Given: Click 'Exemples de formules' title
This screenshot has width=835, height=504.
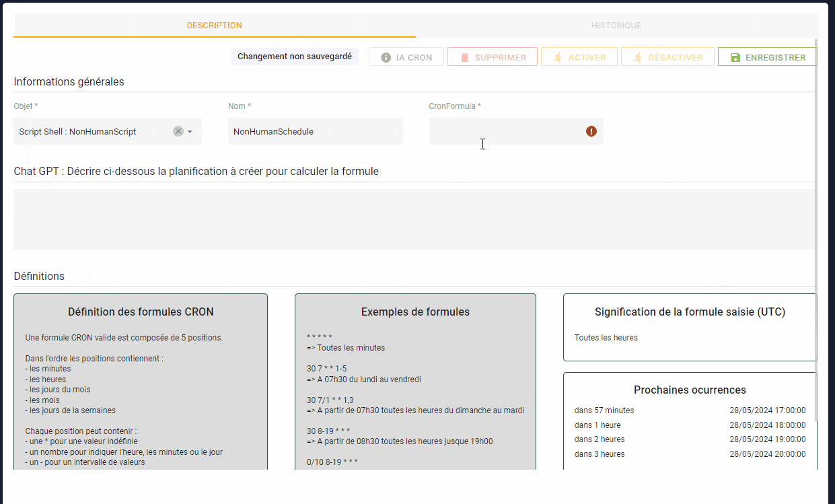Looking at the screenshot, I should coord(415,312).
